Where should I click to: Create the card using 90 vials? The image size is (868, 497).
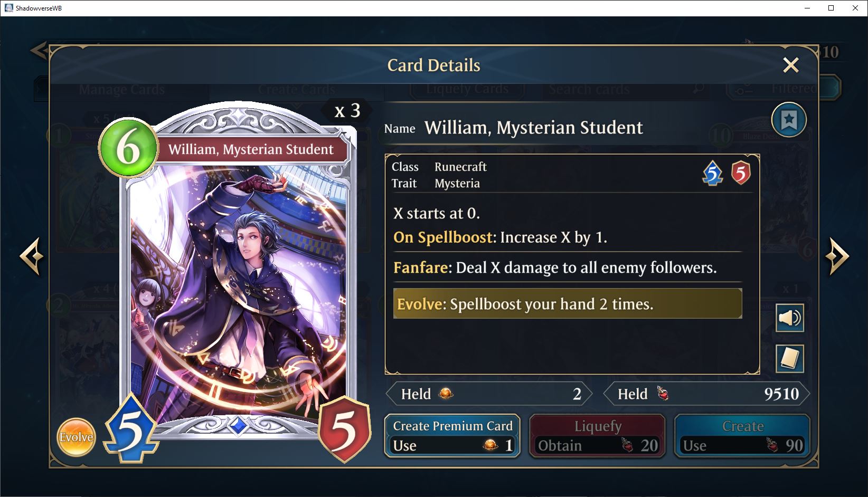click(742, 436)
